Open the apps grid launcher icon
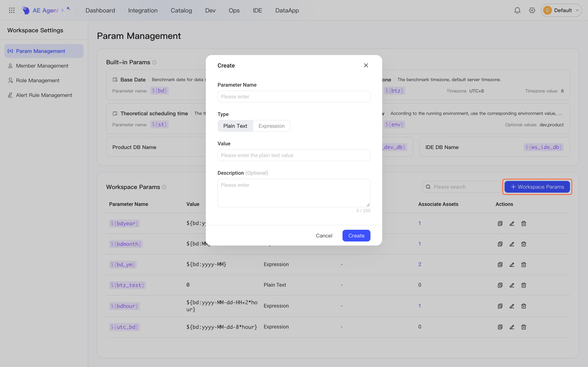This screenshot has height=367, width=588. pyautogui.click(x=12, y=10)
